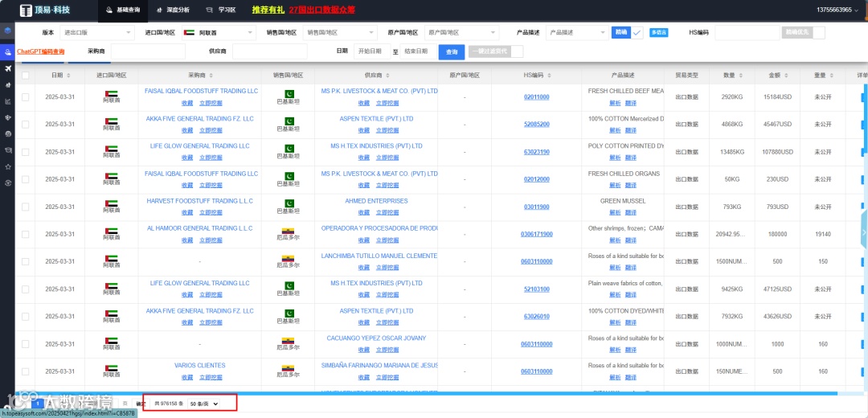This screenshot has width=868, height=418.
Task: Open the 27国出口数据众筹 link
Action: 321,10
